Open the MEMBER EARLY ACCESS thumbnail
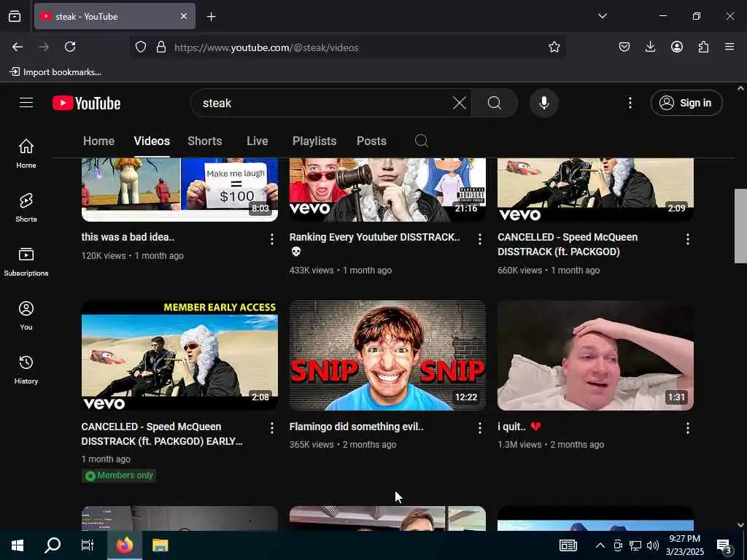The image size is (747, 560). coord(179,355)
